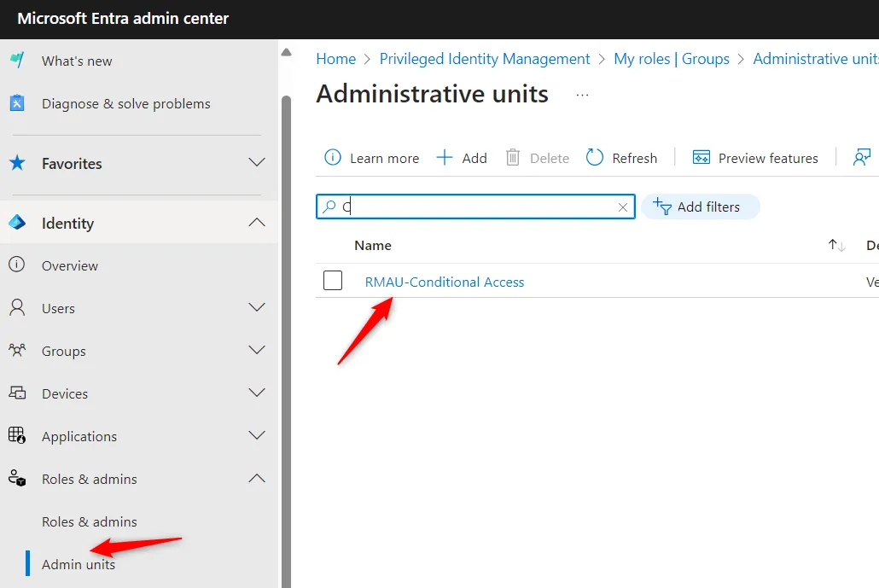The image size is (879, 588).
Task: Click the Favorites star icon
Action: (17, 163)
